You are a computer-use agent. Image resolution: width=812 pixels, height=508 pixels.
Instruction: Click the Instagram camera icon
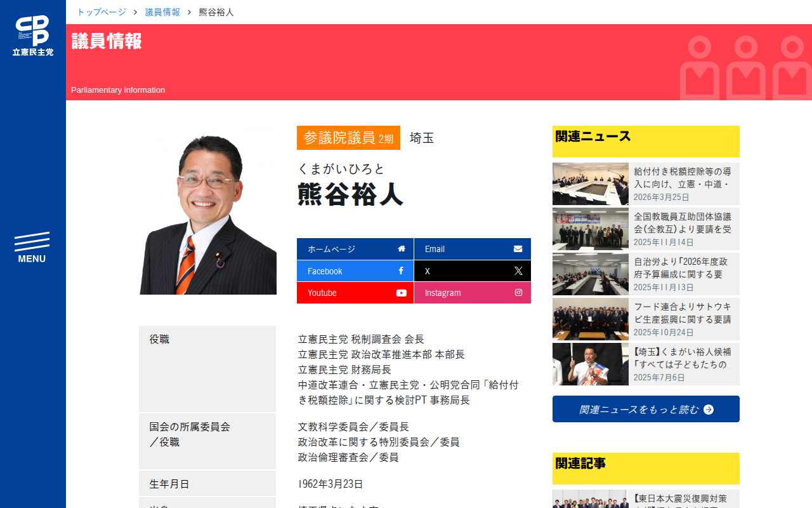[x=518, y=293]
